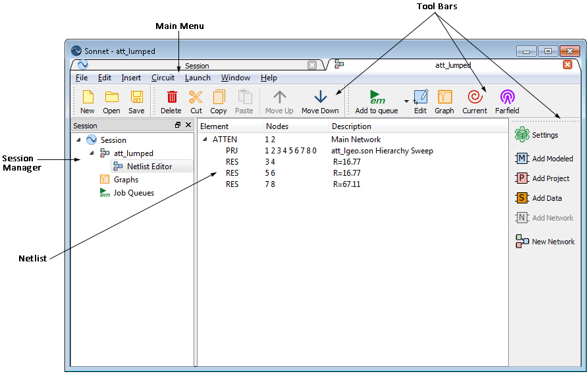Collapse the att_lumped project node

(93, 153)
